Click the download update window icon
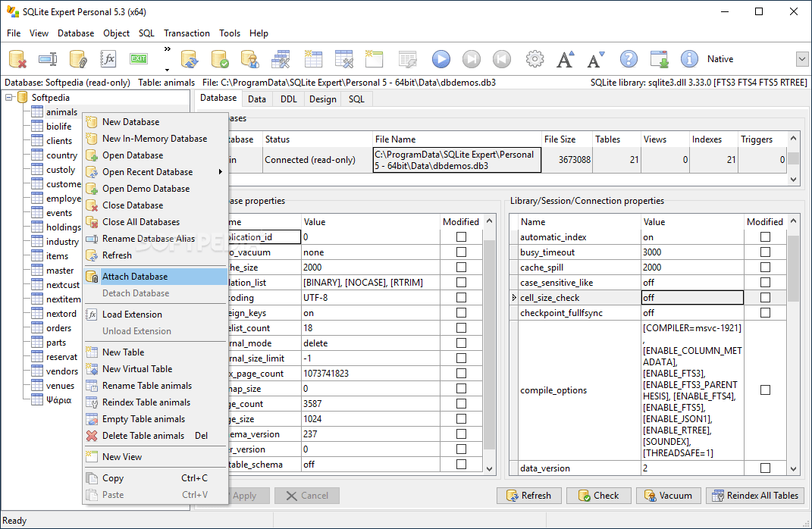This screenshot has height=529, width=812. click(x=660, y=59)
